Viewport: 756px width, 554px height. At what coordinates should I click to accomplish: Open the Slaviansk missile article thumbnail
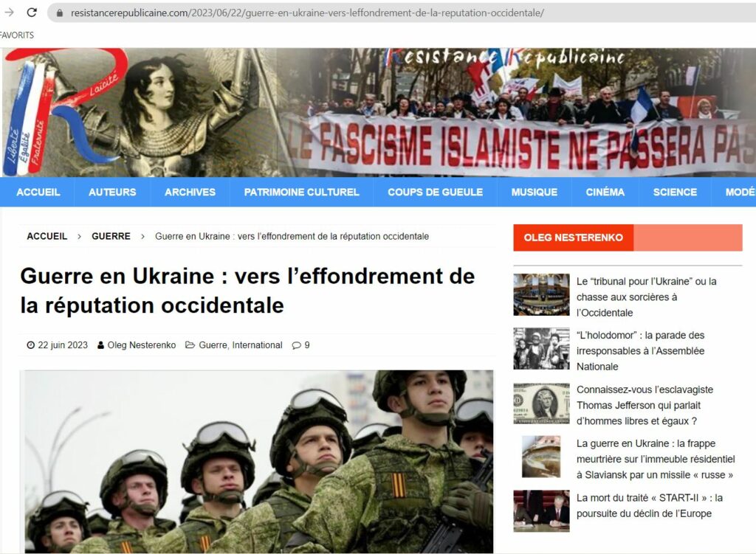point(541,457)
